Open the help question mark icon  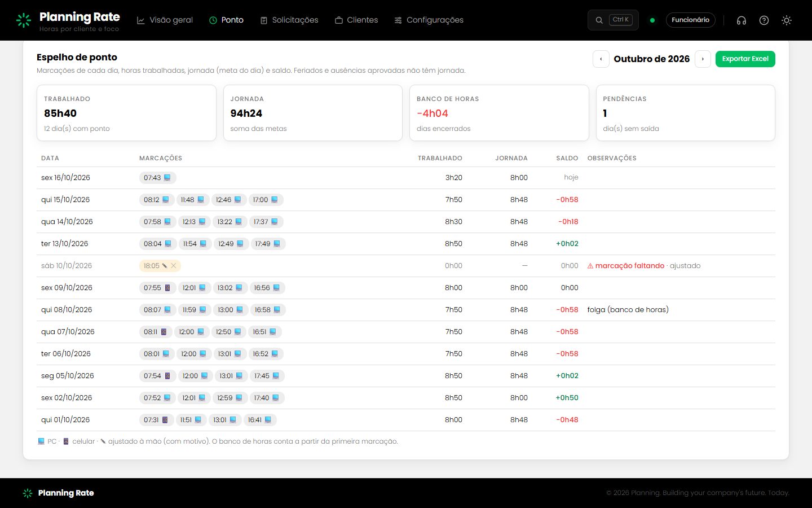pos(764,20)
